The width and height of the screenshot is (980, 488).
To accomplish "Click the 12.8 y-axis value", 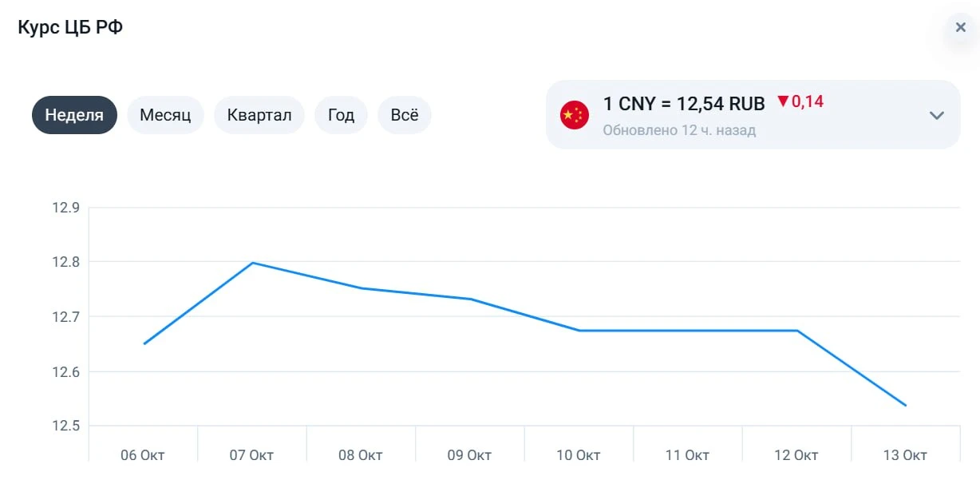I will tap(65, 263).
